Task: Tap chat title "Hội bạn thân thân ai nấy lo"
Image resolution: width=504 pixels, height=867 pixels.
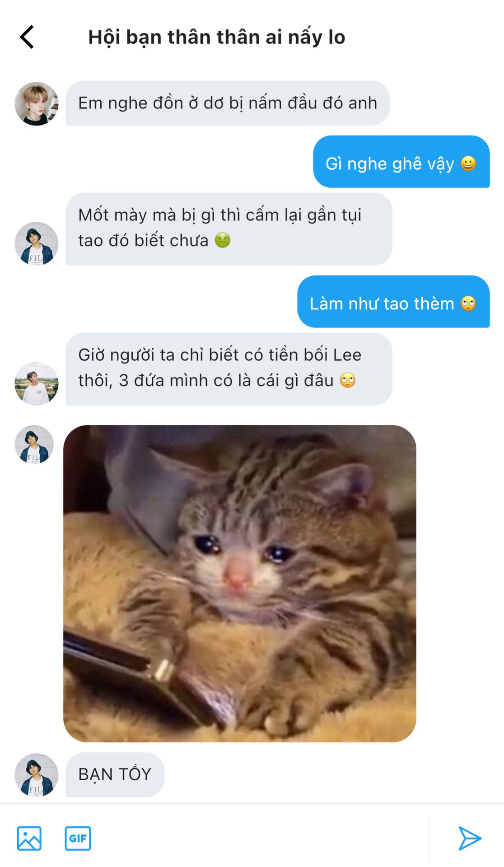Action: coord(217,37)
